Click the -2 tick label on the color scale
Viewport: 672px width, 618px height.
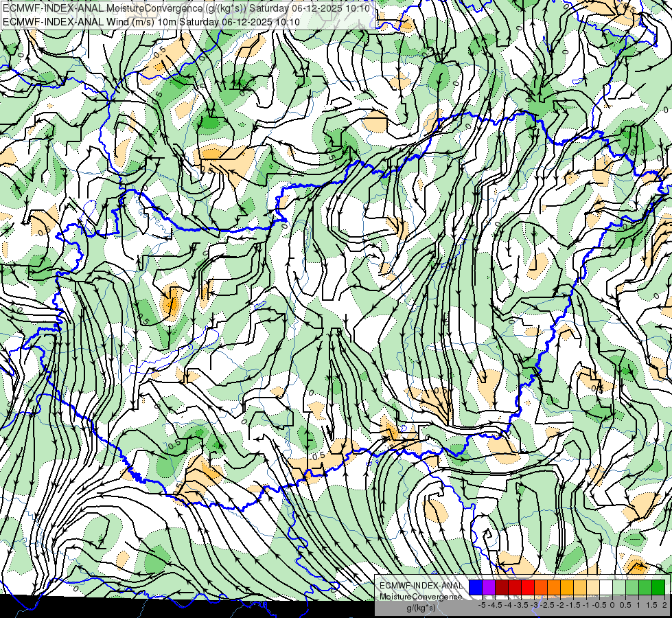click(560, 605)
